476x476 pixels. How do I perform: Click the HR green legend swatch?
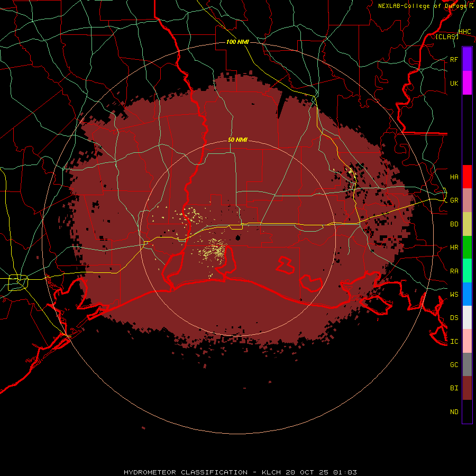(x=467, y=248)
